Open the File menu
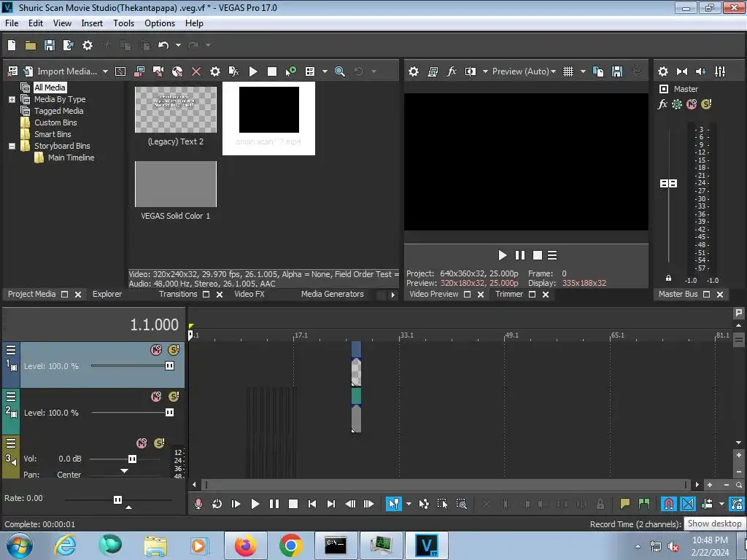The width and height of the screenshot is (747, 560). [x=12, y=23]
